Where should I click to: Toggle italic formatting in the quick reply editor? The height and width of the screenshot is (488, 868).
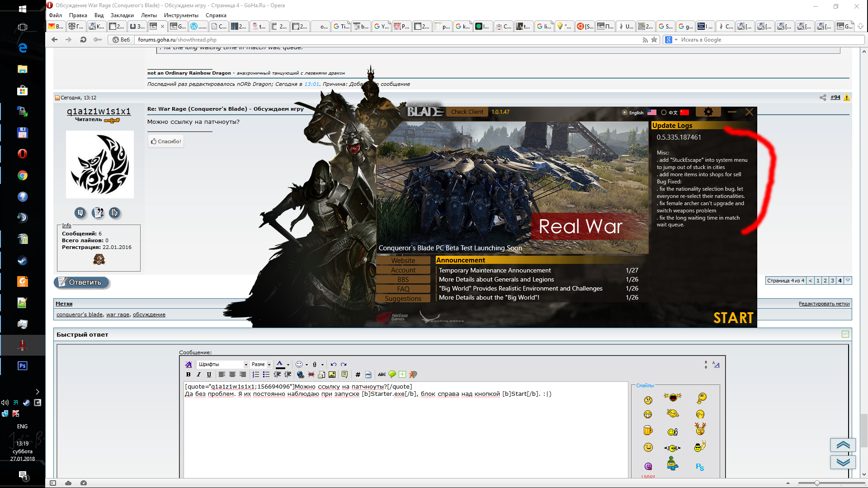[198, 375]
